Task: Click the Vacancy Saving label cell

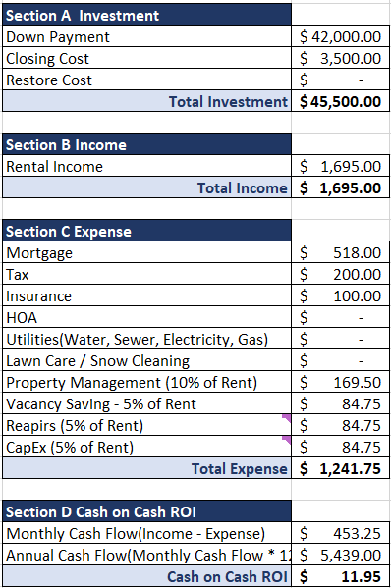Action: pyautogui.click(x=146, y=403)
